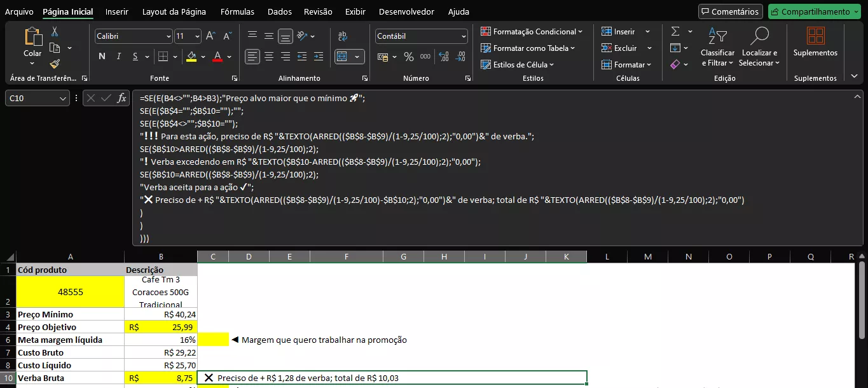Viewport: 868px width, 388px height.
Task: Switch to the Fórmulas tab
Action: [237, 11]
